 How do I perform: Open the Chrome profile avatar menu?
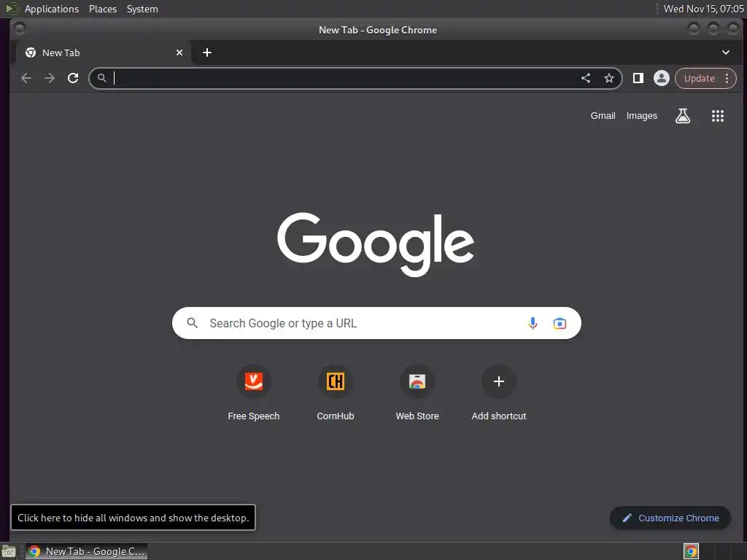tap(661, 78)
